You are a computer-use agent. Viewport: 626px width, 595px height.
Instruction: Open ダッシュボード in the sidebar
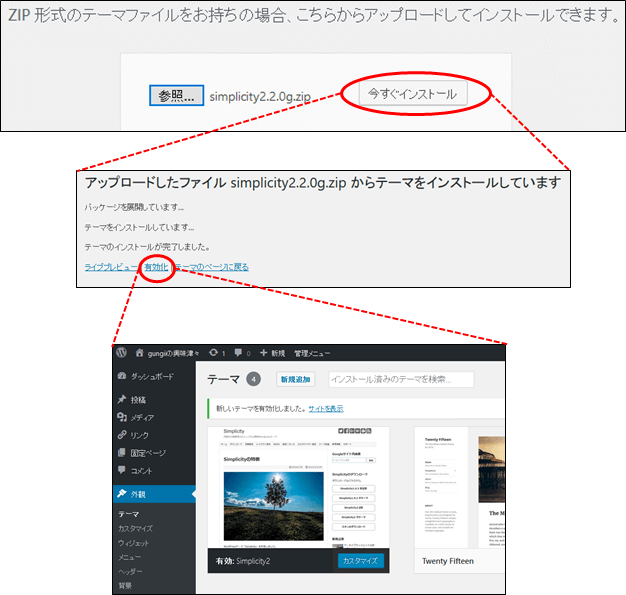pos(152,377)
